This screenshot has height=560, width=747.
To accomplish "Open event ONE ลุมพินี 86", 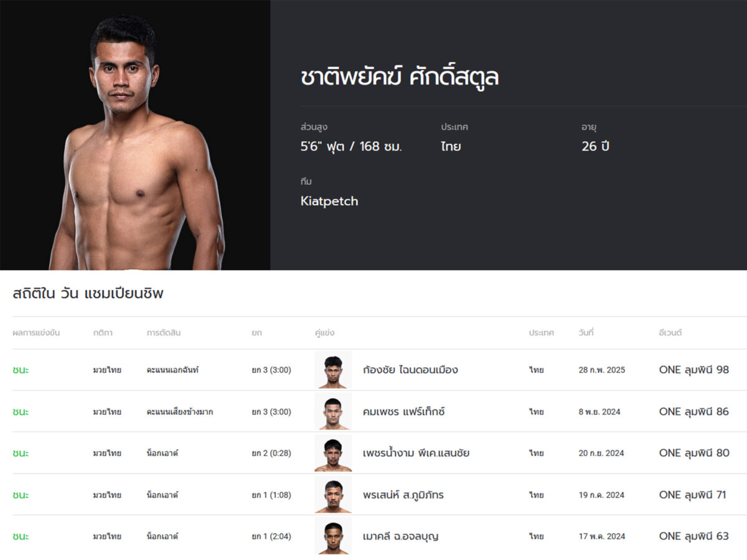I will click(x=694, y=411).
